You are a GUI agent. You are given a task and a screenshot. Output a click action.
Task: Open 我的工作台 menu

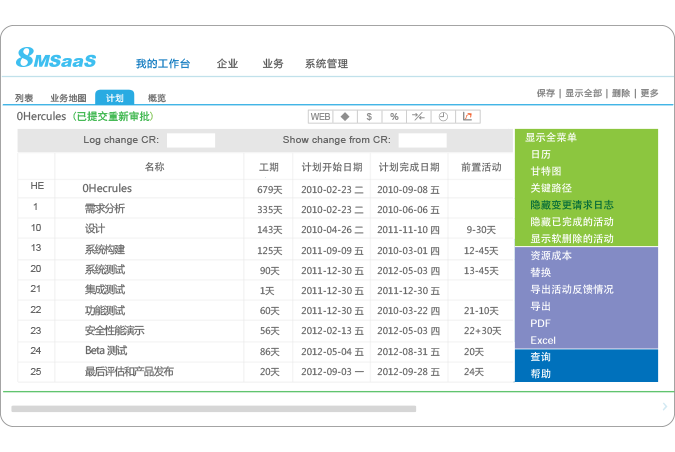[163, 64]
